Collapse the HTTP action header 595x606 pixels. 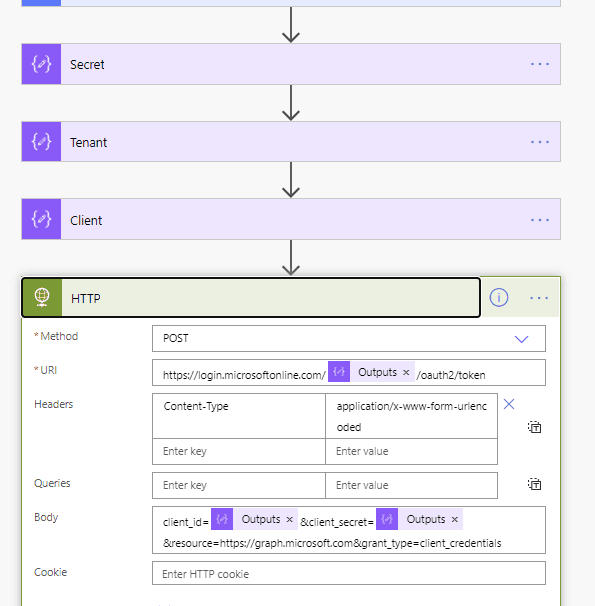(x=251, y=298)
